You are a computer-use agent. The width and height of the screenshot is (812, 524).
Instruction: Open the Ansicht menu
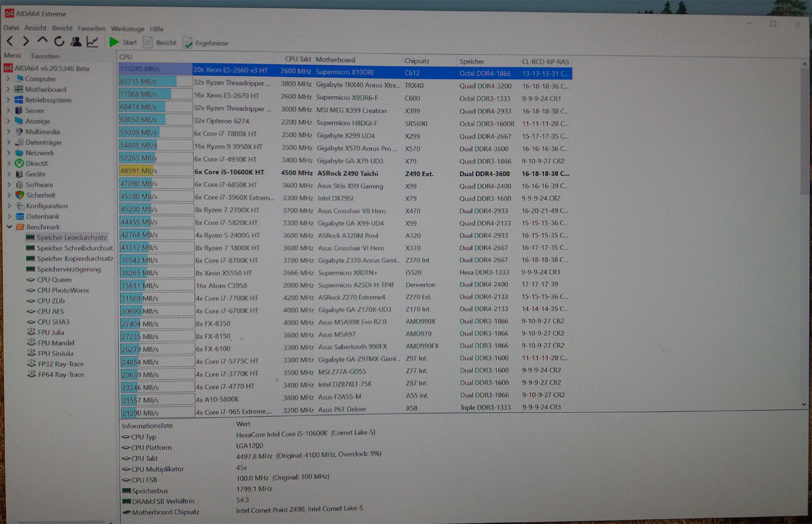coord(35,28)
